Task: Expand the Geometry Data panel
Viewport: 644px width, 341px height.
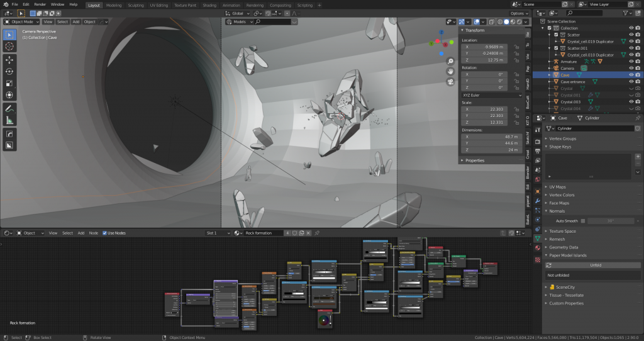Action: (x=563, y=247)
